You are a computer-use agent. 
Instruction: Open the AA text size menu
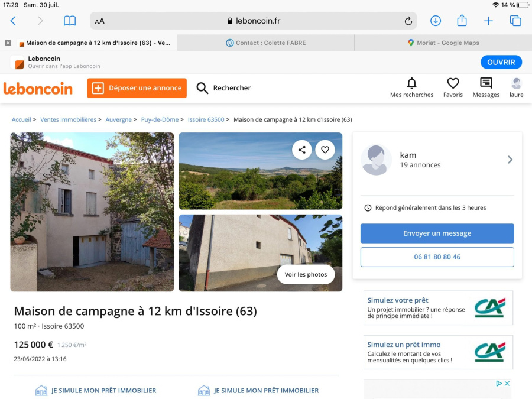click(x=100, y=21)
